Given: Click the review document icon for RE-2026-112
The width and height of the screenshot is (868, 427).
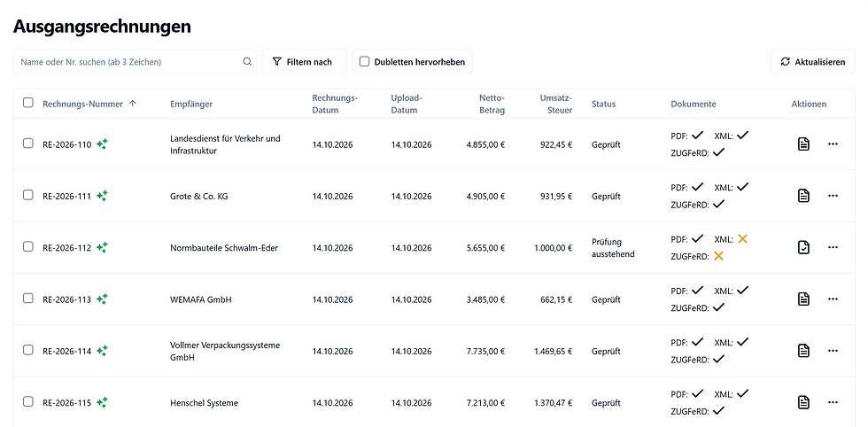Looking at the screenshot, I should coord(803,247).
